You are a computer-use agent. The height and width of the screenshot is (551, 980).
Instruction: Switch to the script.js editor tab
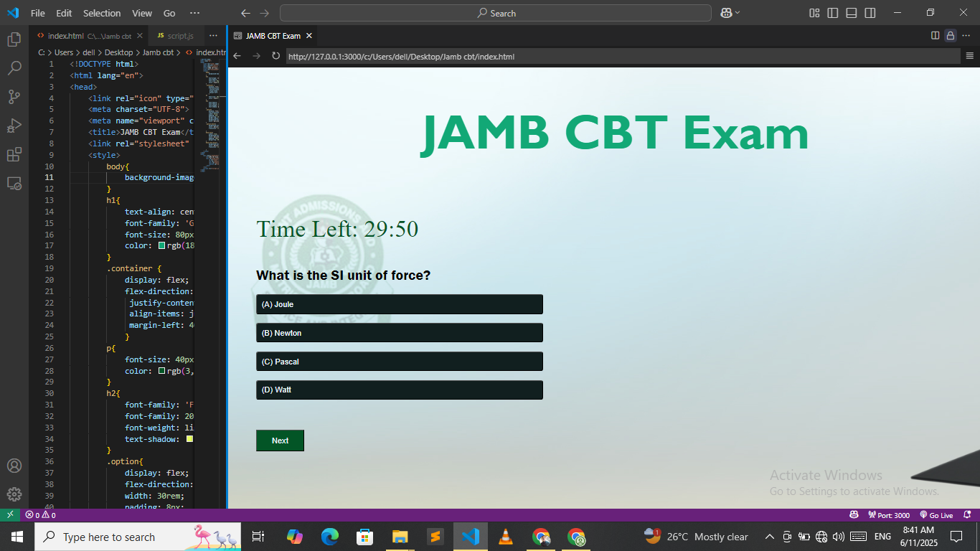175,35
